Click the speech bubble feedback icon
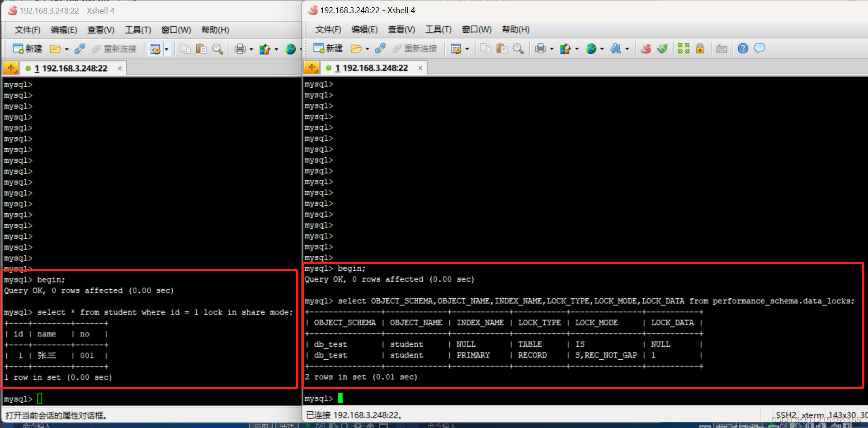Screen dimensions: 868x428 [759, 48]
